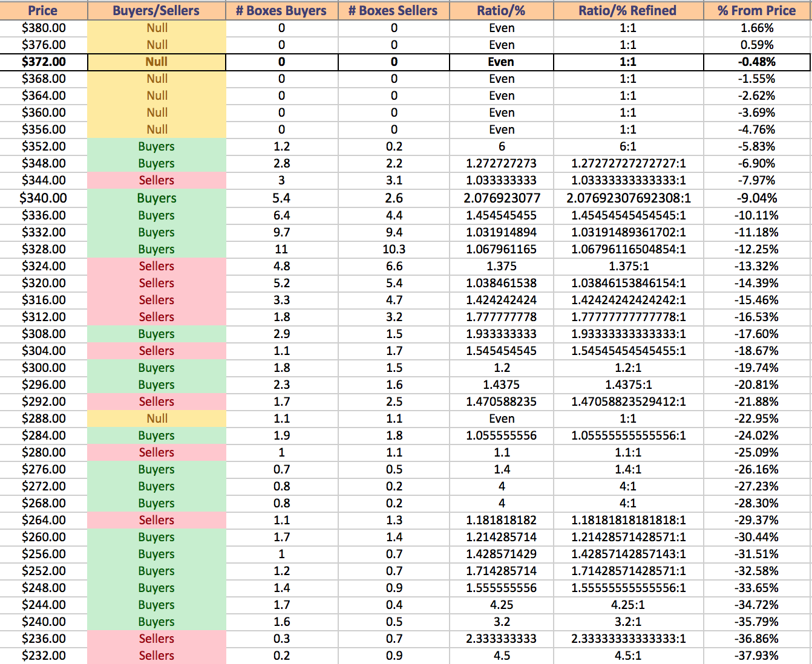Click the $252.00 price cell

pos(44,571)
